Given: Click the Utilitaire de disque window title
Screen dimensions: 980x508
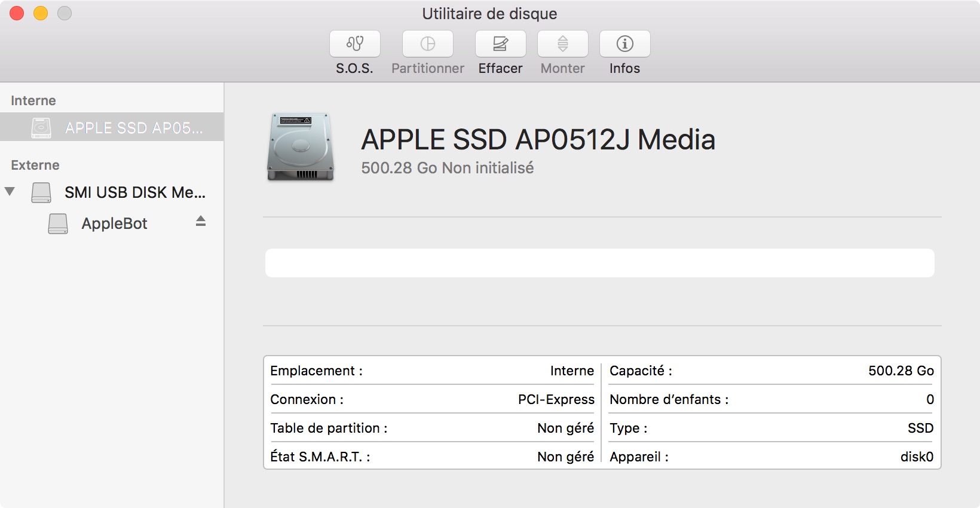Looking at the screenshot, I should 489,14.
